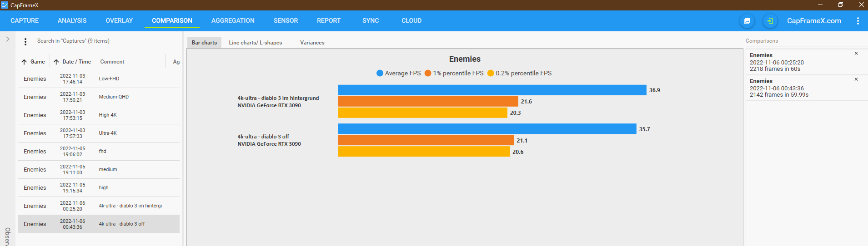This screenshot has width=868, height=246.
Task: Click the Observer side label
Action: coord(8,236)
